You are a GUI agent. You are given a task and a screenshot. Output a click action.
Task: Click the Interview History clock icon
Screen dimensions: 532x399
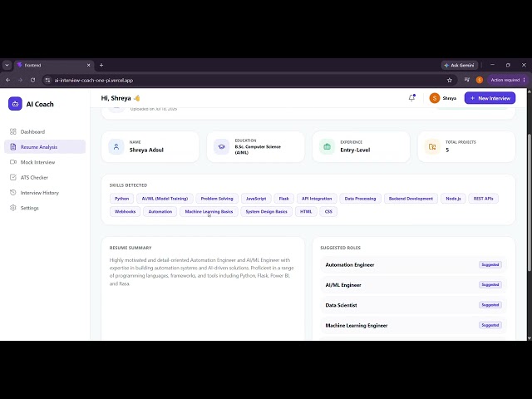click(x=13, y=193)
